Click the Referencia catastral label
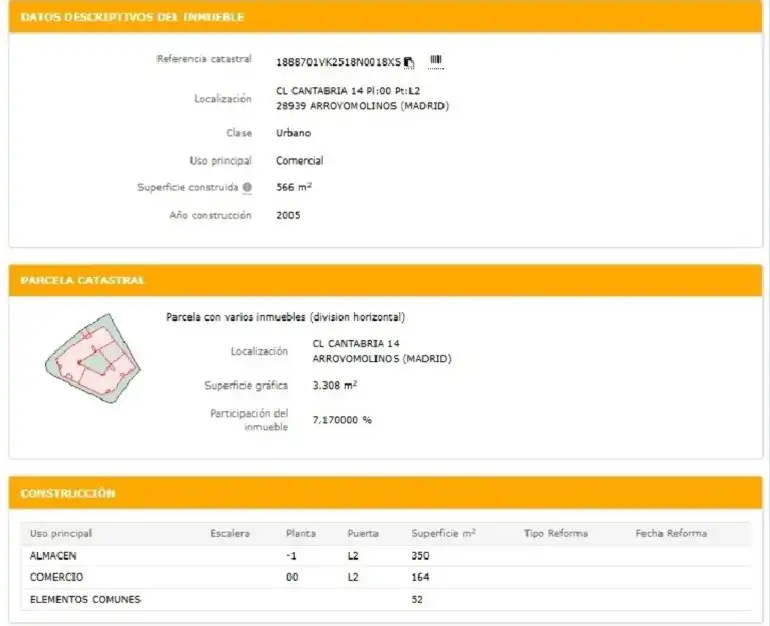Viewport: 770px width, 626px height. point(204,59)
